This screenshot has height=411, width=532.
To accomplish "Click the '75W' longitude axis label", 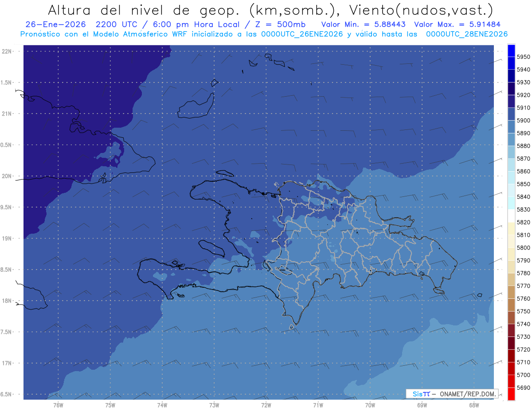I will coord(110,405).
